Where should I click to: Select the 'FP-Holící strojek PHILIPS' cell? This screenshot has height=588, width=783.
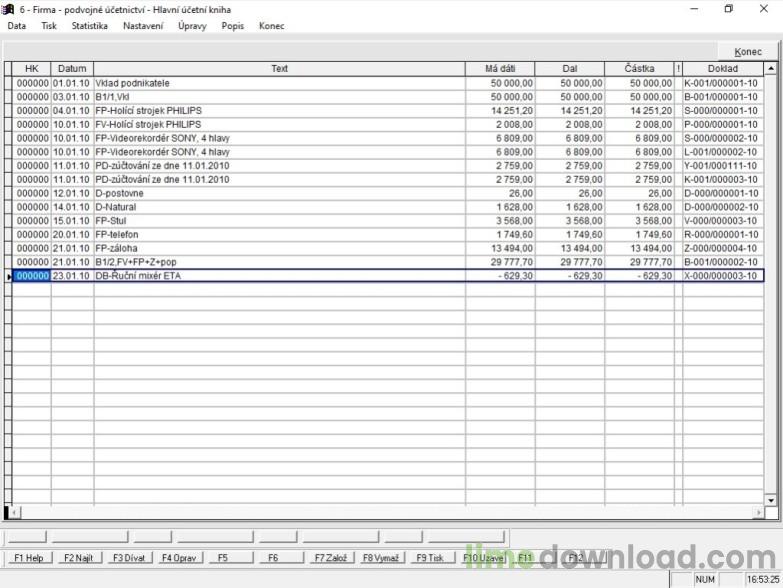pos(279,111)
